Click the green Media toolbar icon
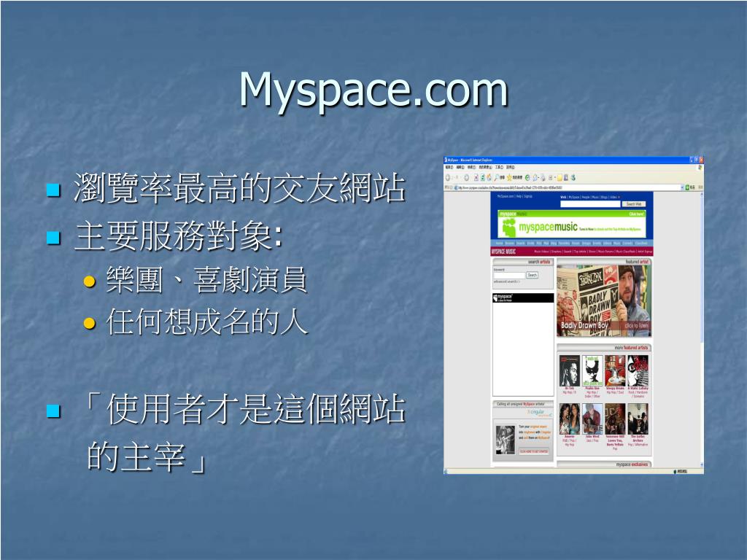The height and width of the screenshot is (560, 747). pyautogui.click(x=527, y=178)
